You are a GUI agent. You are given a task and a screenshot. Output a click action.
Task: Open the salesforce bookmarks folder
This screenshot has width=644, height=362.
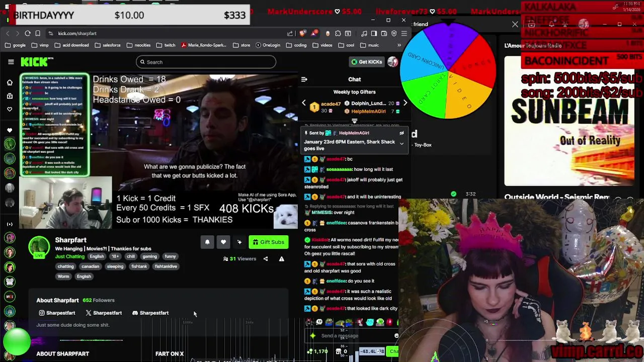coord(108,45)
